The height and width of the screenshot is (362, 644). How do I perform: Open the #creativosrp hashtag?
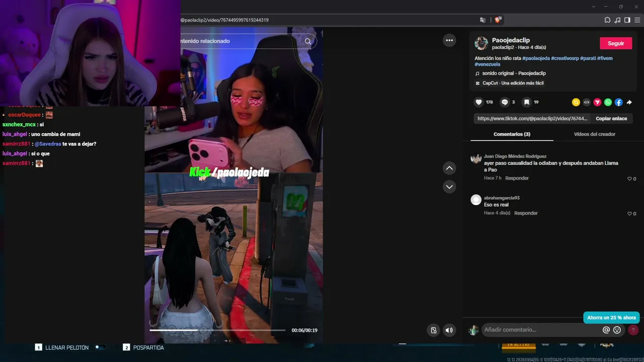point(565,58)
